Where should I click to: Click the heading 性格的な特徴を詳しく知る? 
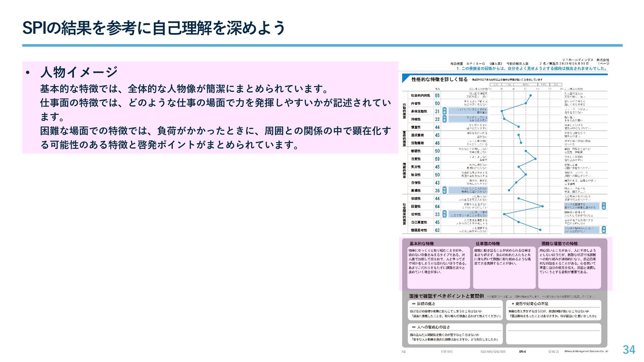[x=439, y=79]
